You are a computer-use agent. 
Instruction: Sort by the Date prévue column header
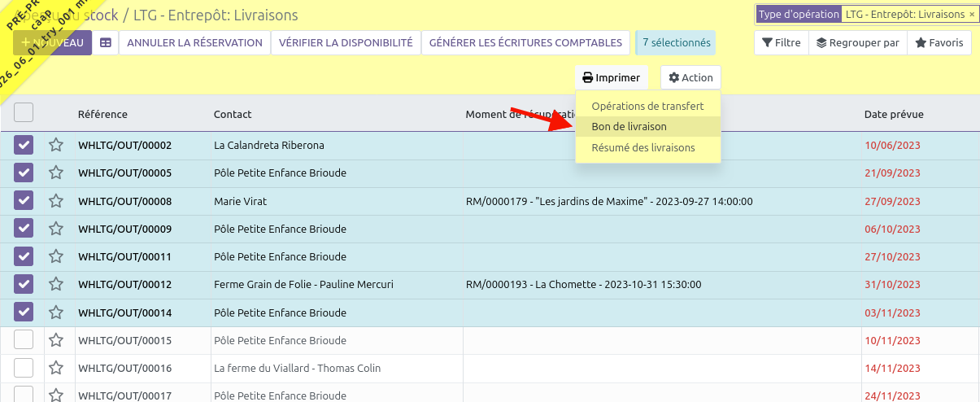click(x=894, y=114)
